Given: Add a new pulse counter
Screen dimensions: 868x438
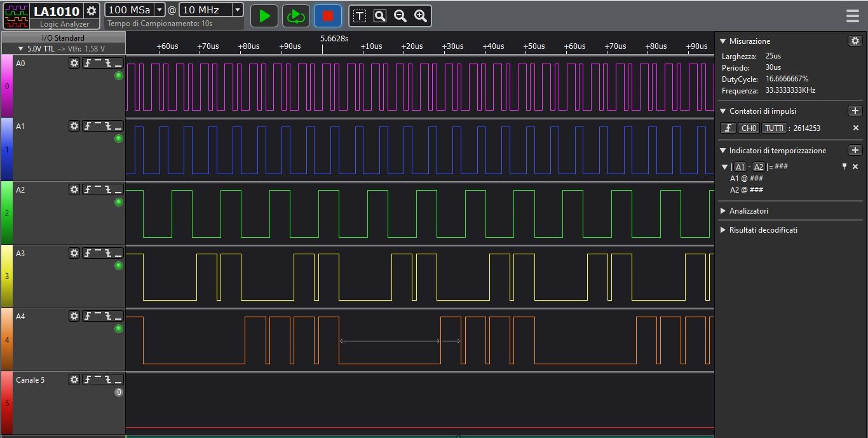Looking at the screenshot, I should pos(855,111).
